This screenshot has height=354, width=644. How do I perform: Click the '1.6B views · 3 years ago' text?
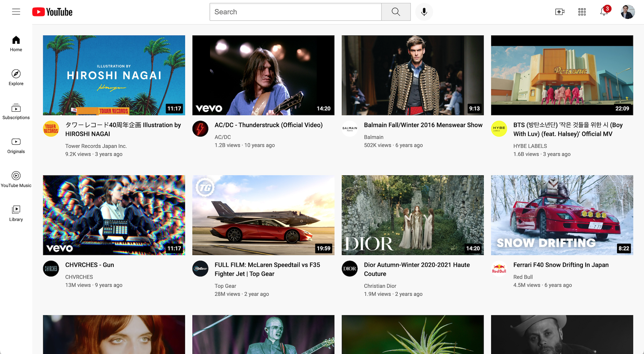[x=542, y=154]
